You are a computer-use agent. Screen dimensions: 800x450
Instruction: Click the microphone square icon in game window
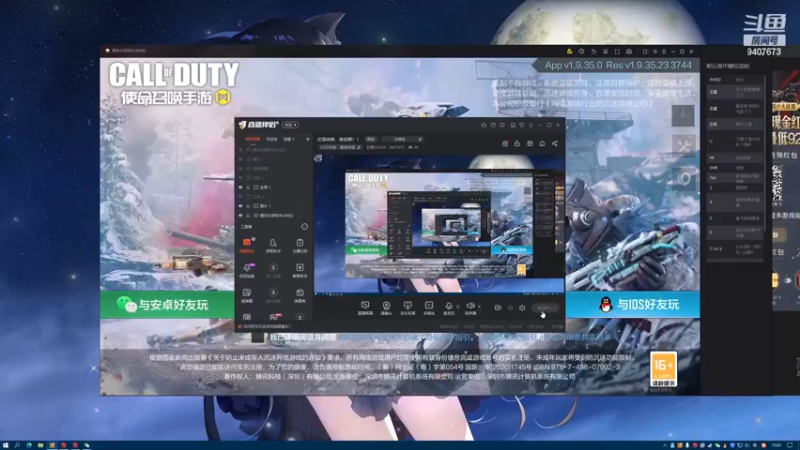[x=683, y=115]
